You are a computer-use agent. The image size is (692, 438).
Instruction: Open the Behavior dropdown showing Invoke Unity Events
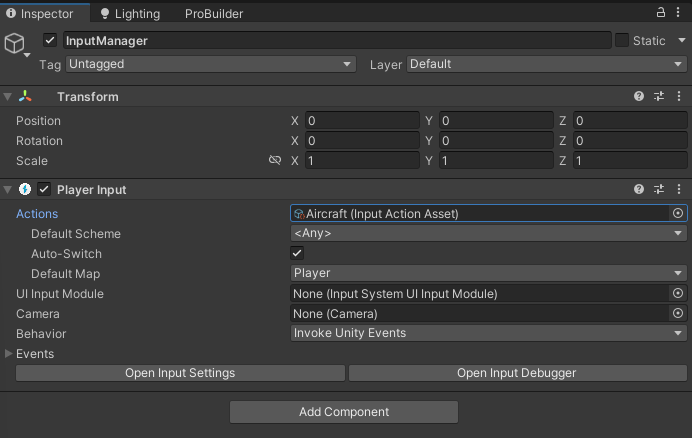489,333
